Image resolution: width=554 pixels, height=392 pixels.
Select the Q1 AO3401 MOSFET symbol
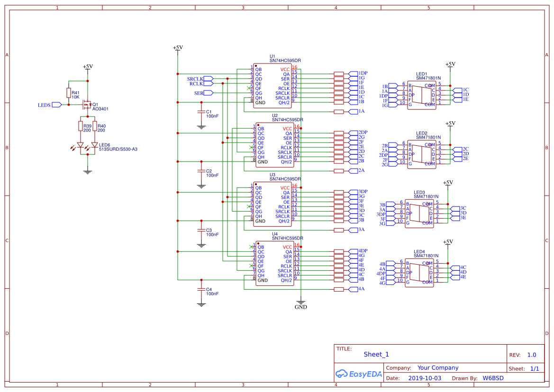pos(87,104)
